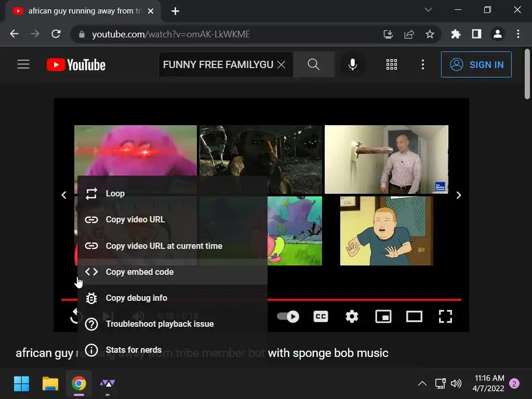Open the player settings gear
Screen dimensions: 532x399
(352, 316)
